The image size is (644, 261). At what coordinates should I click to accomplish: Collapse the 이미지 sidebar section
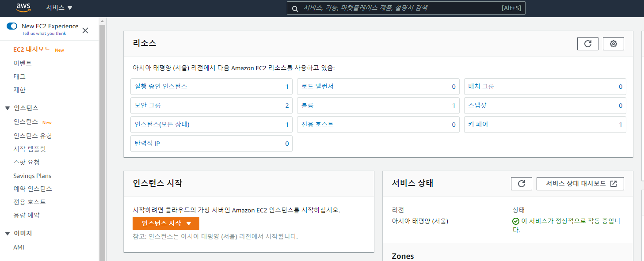[8, 233]
